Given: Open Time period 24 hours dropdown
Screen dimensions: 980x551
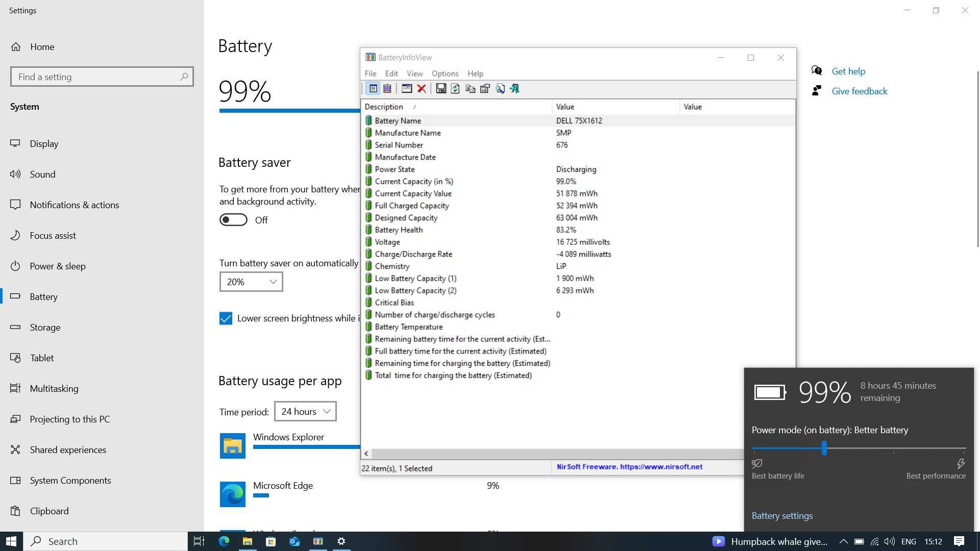Looking at the screenshot, I should pos(305,411).
